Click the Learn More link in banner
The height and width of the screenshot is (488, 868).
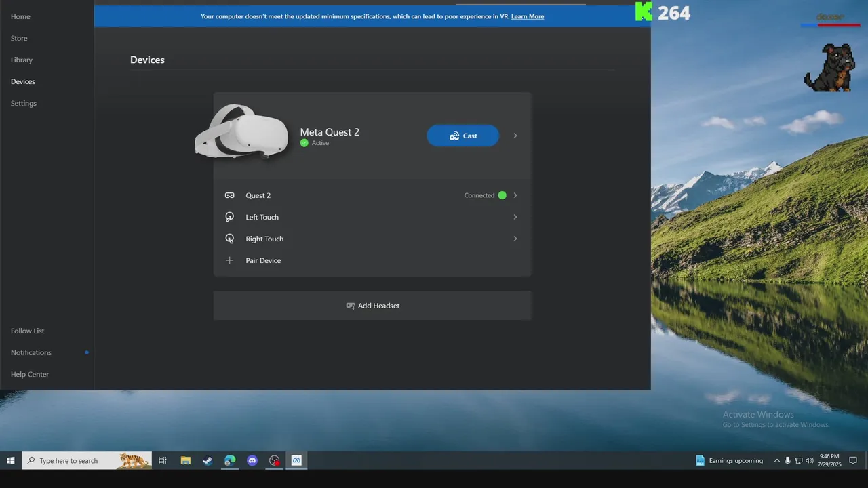pyautogui.click(x=528, y=16)
